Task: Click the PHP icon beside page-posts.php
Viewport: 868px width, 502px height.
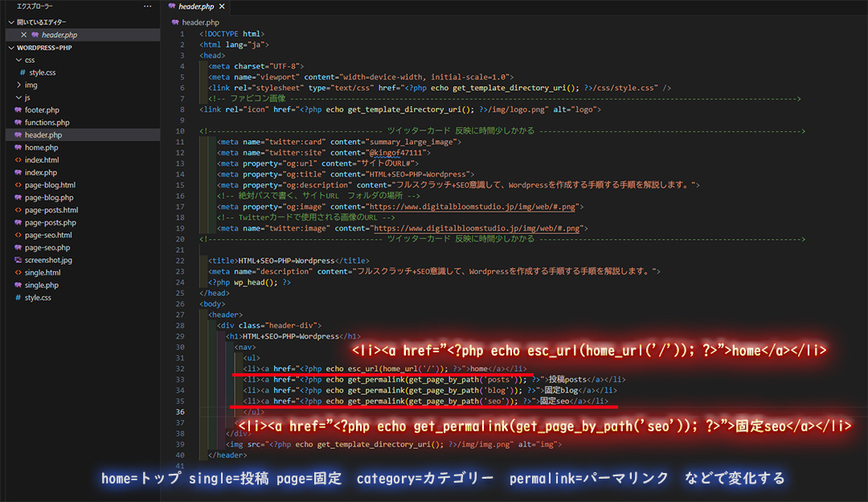Action: coord(18,223)
